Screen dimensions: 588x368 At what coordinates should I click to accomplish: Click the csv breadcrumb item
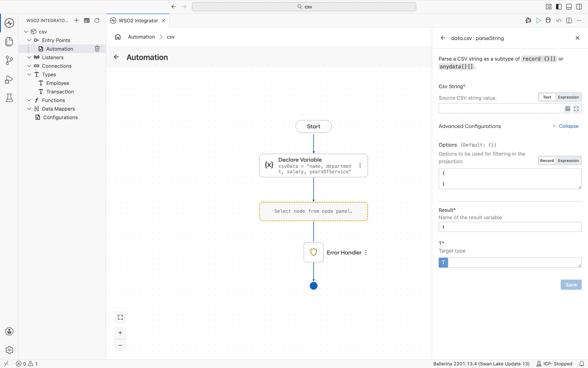click(x=171, y=37)
